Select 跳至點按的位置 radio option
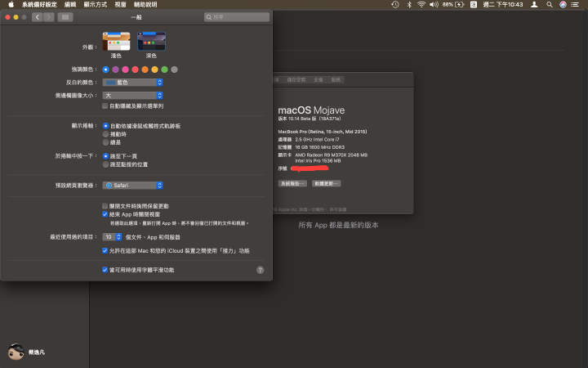588x368 pixels. pos(105,164)
